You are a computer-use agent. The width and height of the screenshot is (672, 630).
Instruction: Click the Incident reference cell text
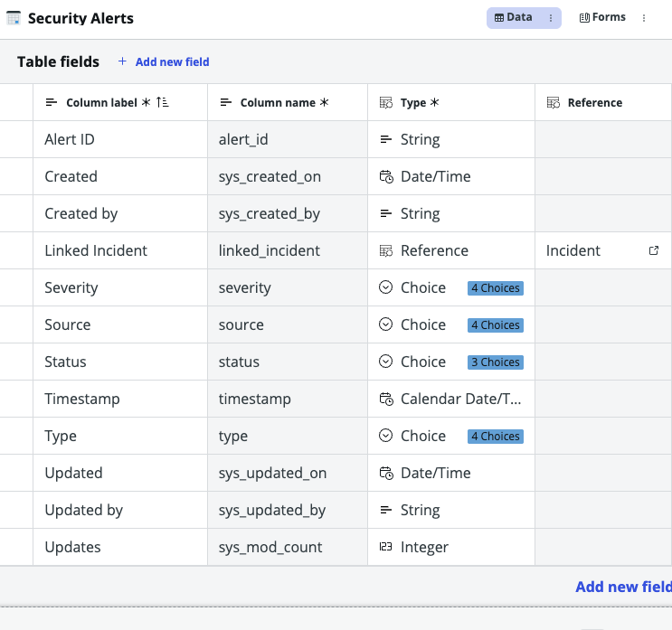click(x=573, y=250)
